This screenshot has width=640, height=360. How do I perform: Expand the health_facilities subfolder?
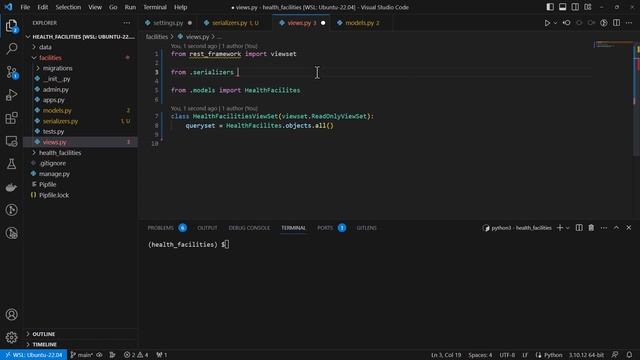(80, 153)
